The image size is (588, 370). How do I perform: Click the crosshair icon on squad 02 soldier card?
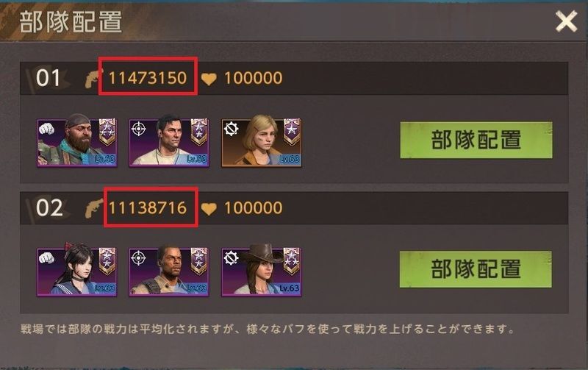139,258
